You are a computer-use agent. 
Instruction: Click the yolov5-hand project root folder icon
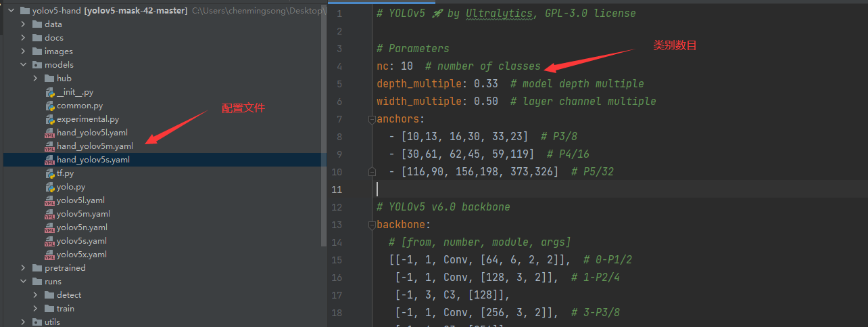25,11
